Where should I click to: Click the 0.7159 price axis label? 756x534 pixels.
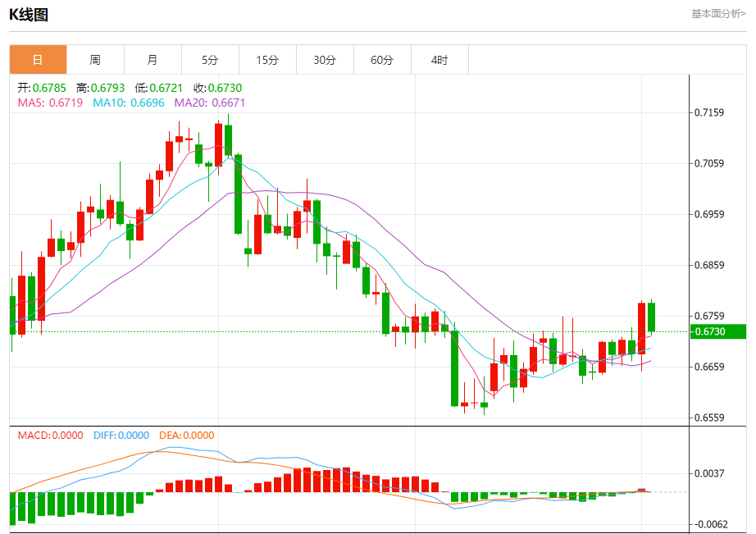tap(708, 112)
